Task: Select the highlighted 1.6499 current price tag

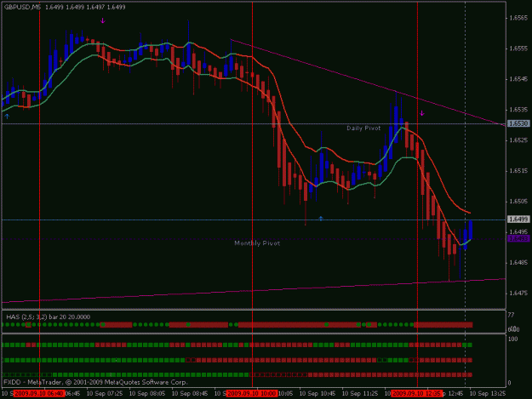Action: tap(518, 219)
